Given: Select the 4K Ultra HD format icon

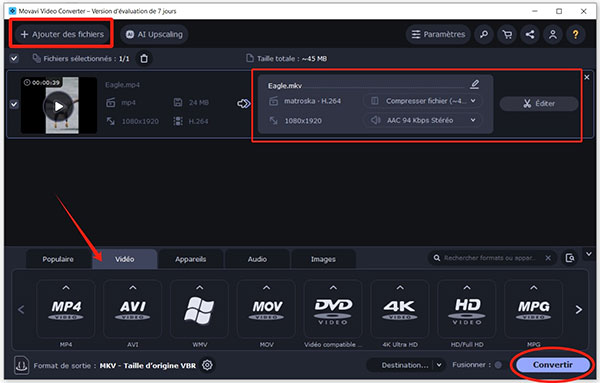Looking at the screenshot, I should [400, 310].
